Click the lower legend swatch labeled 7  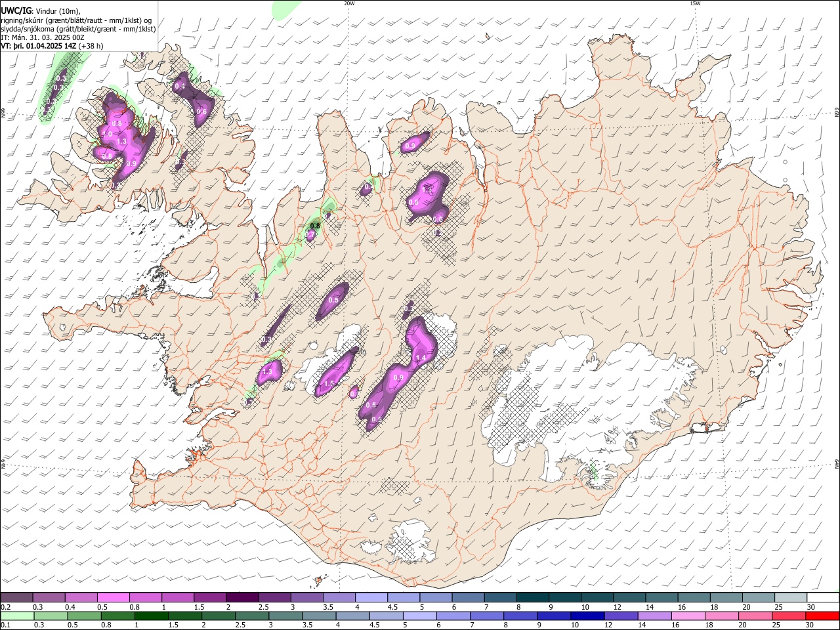click(486, 616)
